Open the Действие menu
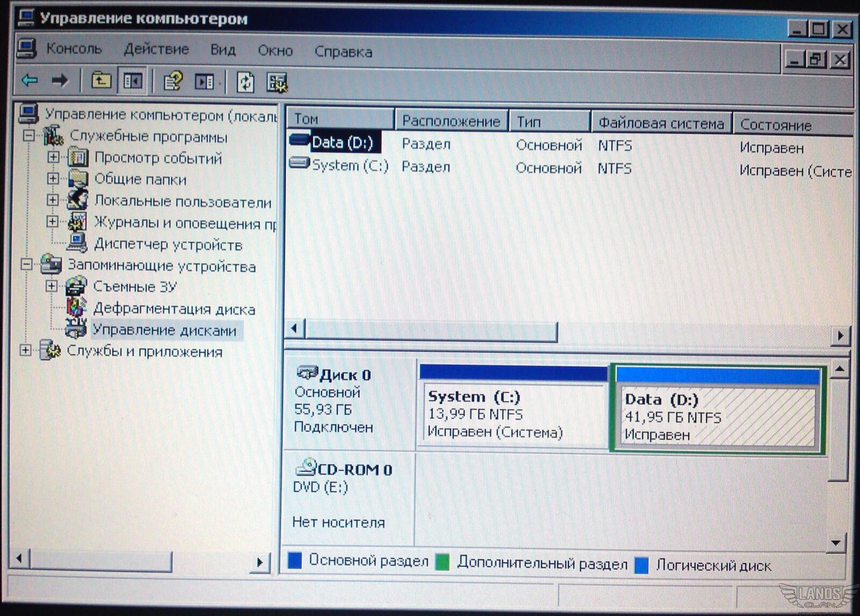 point(156,49)
